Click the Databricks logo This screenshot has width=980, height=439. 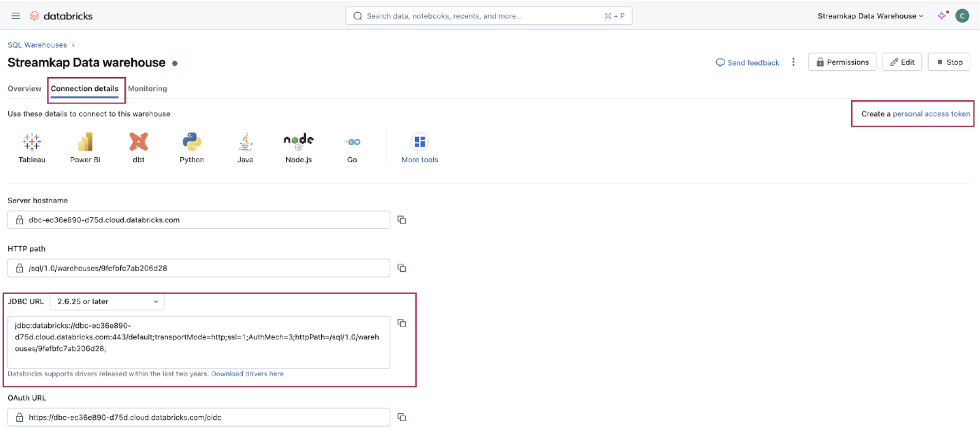click(61, 16)
